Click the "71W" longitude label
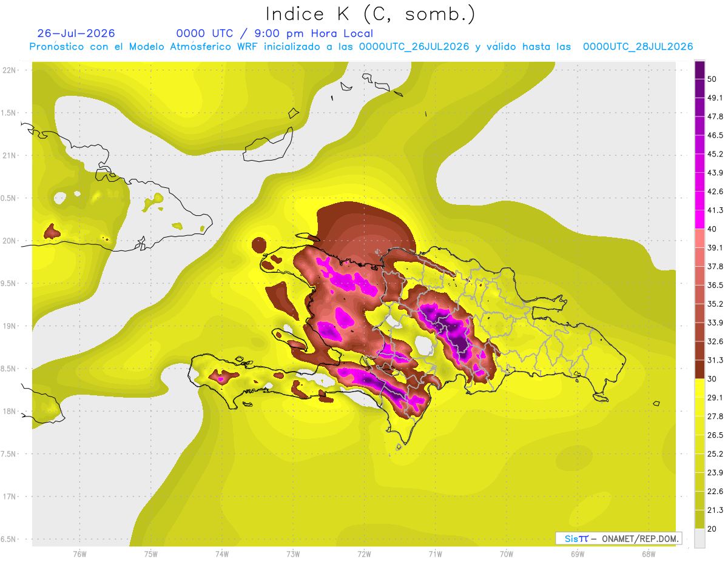The image size is (728, 562). point(435,554)
